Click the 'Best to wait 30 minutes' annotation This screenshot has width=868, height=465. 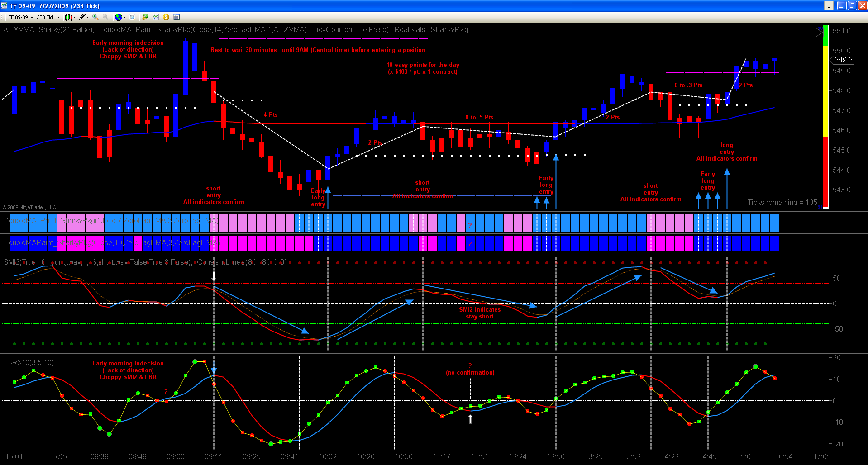318,50
